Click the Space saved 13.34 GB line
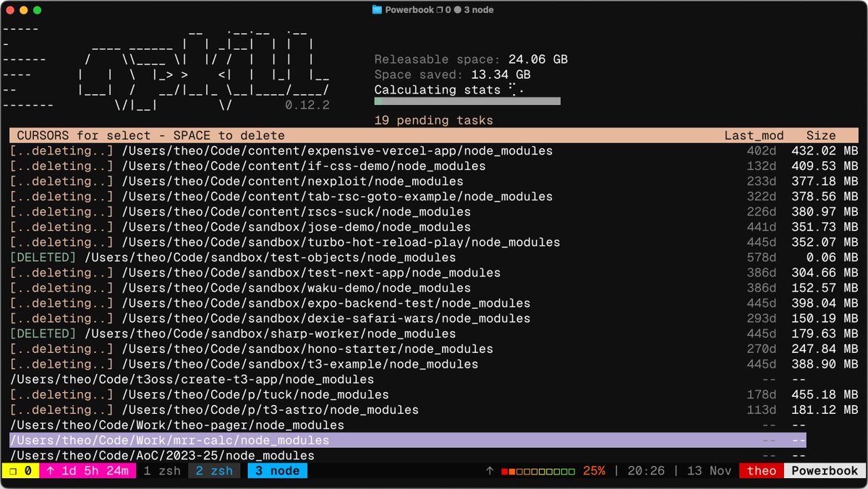 [452, 75]
